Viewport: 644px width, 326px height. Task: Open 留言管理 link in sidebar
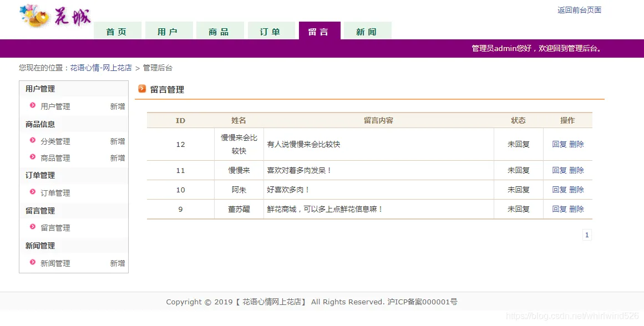click(x=55, y=227)
